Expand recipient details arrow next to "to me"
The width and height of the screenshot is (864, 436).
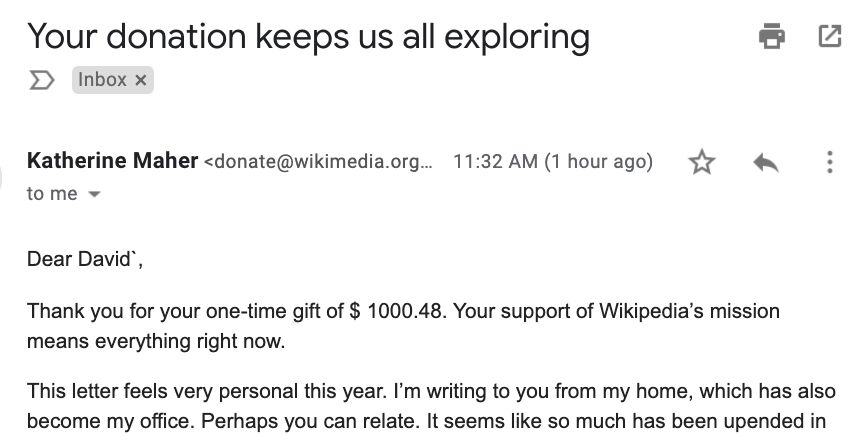[x=95, y=194]
